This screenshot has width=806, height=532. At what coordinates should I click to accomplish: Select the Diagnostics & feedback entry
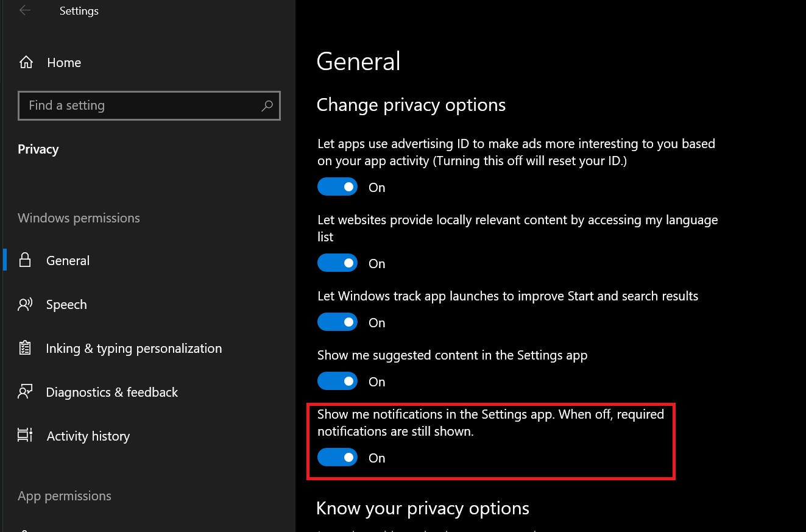click(x=111, y=392)
